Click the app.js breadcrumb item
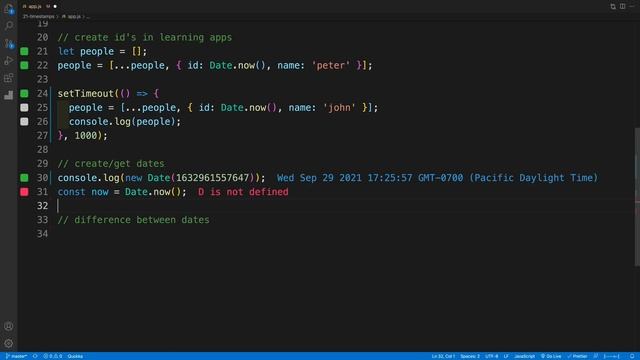Screen dimensions: 640x360 [x=71, y=16]
